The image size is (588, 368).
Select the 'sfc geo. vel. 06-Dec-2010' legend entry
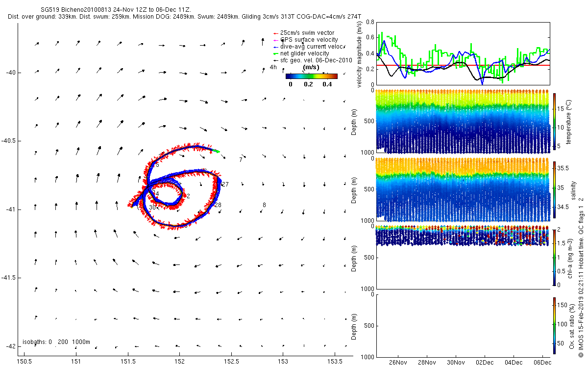(x=313, y=60)
